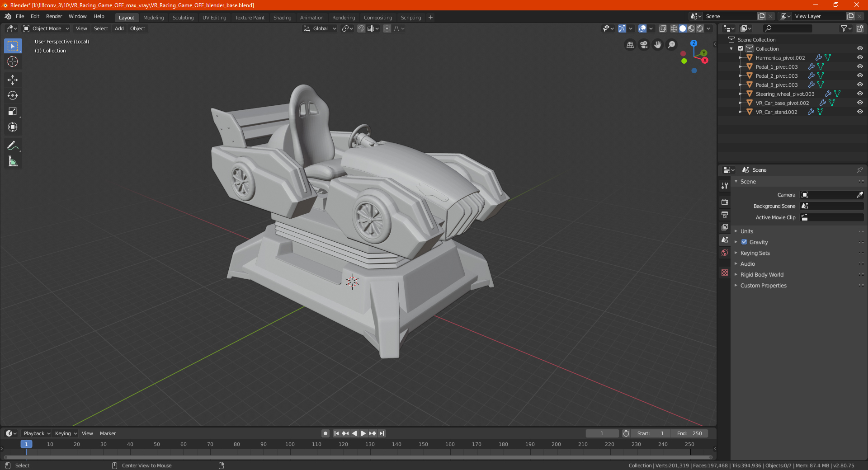Toggle camera view icon in viewport
This screenshot has height=470, width=868.
click(x=644, y=45)
